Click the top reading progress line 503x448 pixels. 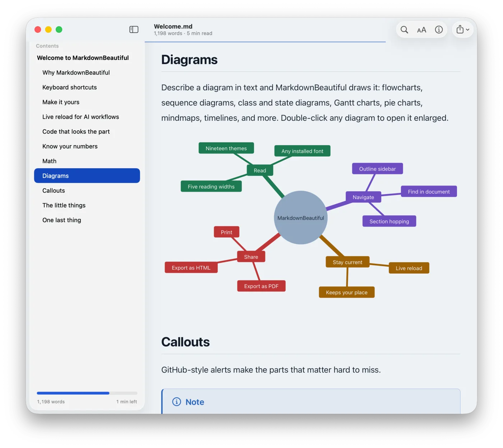[x=265, y=42]
